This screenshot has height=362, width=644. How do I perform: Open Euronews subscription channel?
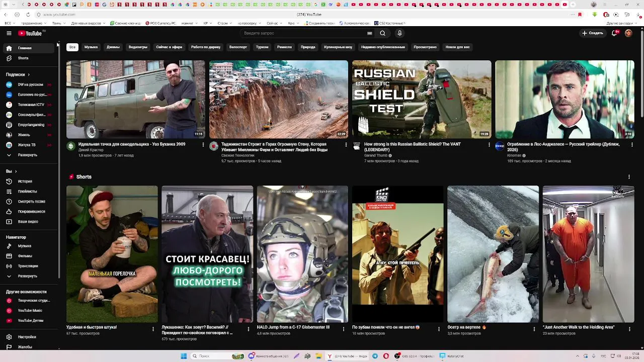point(29,95)
